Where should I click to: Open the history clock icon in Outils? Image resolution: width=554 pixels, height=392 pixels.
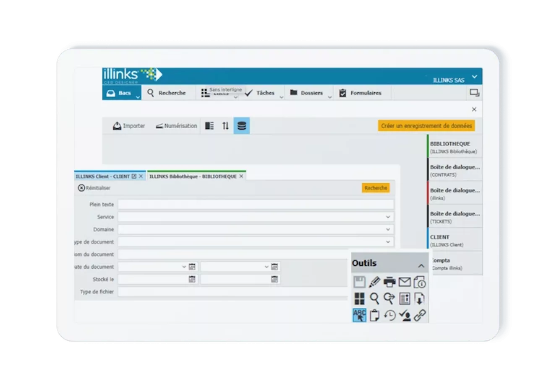coord(389,315)
